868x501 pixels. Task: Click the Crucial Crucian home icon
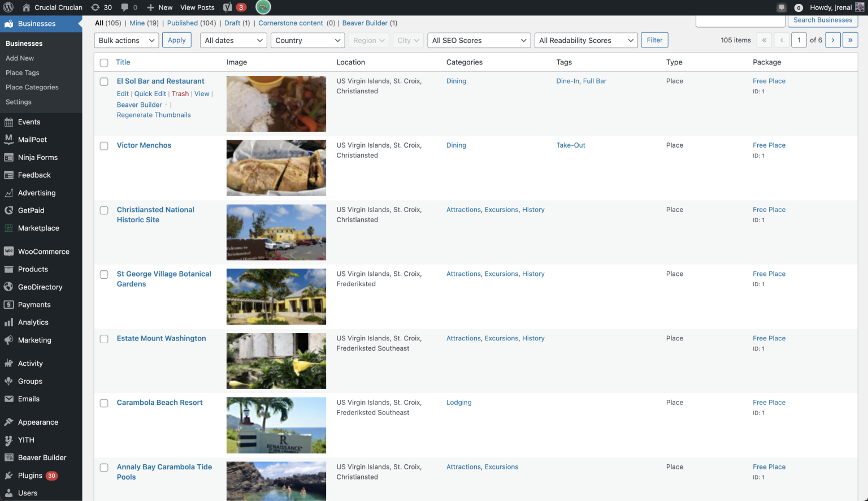(x=27, y=7)
